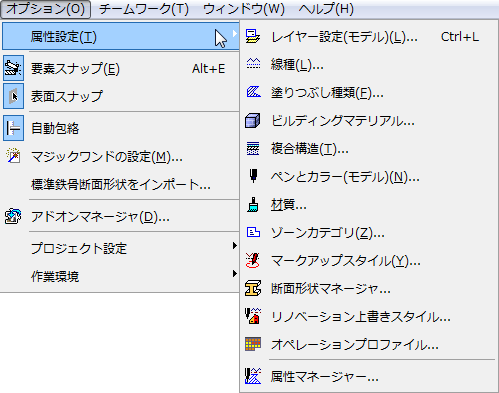Image resolution: width=499 pixels, height=393 pixels.
Task: Toggle the 表面スナップ icon
Action: (x=13, y=96)
